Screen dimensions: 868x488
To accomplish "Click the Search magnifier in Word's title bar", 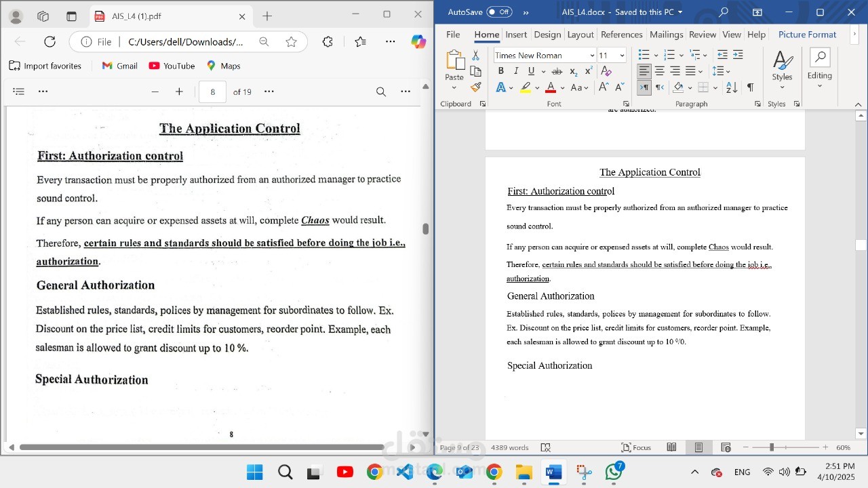I will coord(724,12).
